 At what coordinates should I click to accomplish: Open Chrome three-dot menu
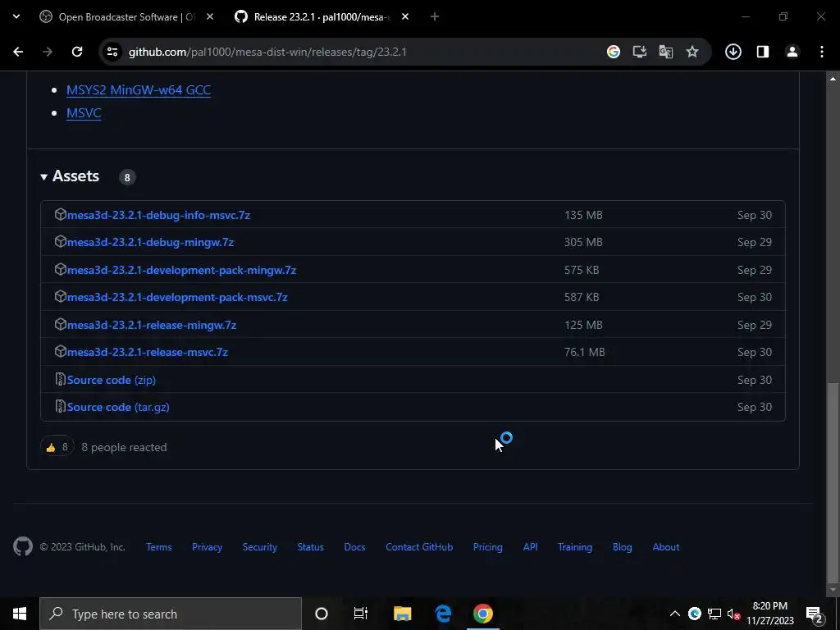pos(822,52)
